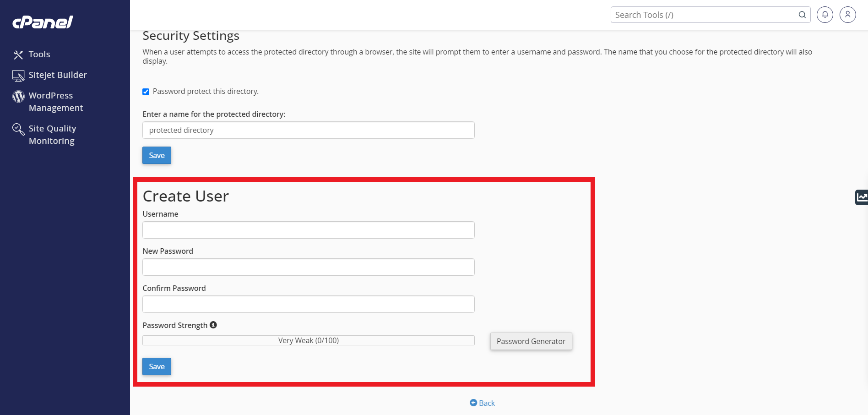Viewport: 868px width, 415px height.
Task: Click the WordPress logo icon
Action: pyautogui.click(x=18, y=96)
